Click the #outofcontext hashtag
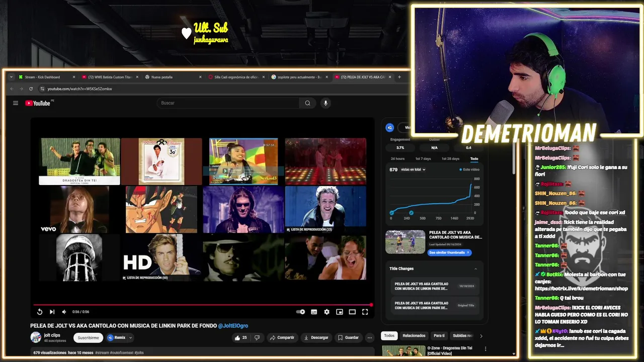 (121, 353)
